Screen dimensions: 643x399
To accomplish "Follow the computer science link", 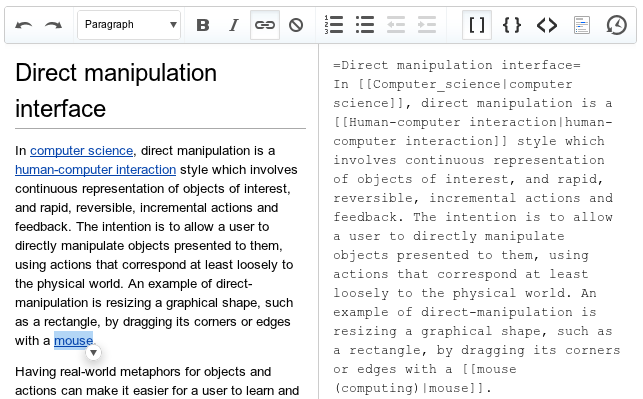I will click(x=82, y=150).
